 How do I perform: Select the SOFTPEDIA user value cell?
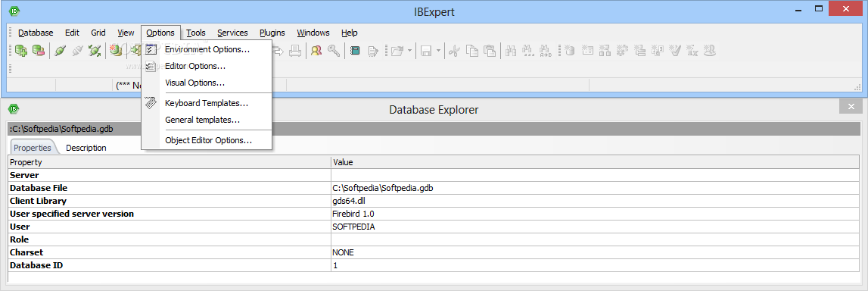[x=595, y=227]
